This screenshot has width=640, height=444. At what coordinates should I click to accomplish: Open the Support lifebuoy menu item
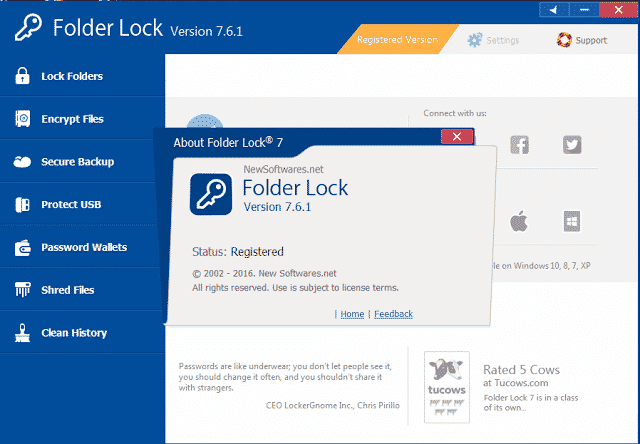click(581, 41)
